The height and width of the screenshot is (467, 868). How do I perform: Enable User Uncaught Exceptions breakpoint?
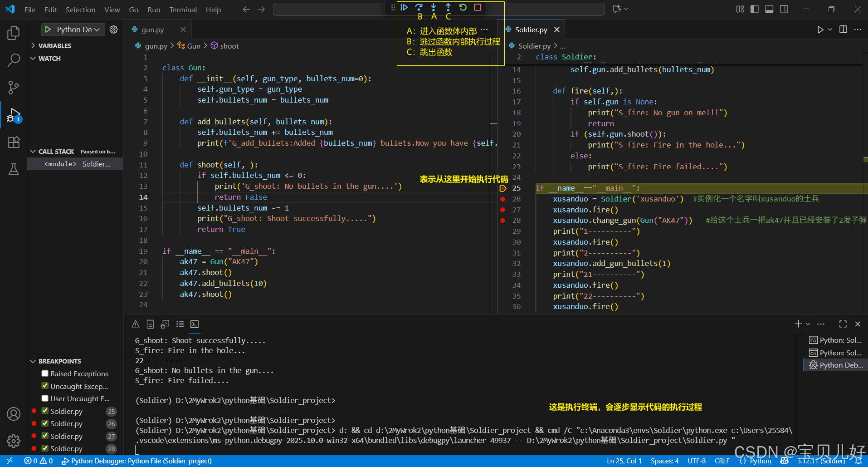click(x=45, y=398)
